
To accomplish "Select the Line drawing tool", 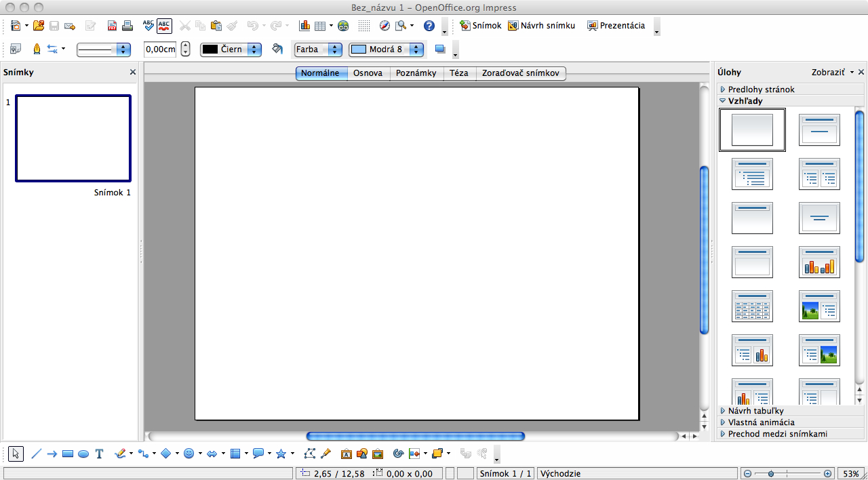I will click(37, 454).
